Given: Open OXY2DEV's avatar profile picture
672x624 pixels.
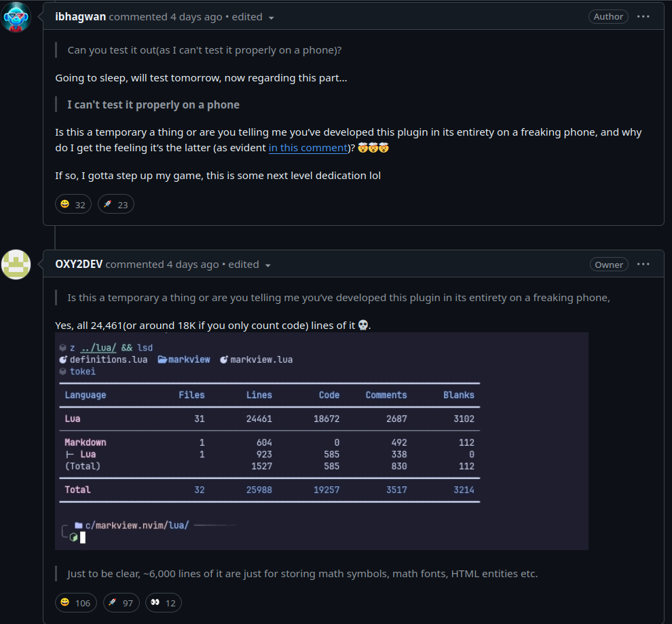Looking at the screenshot, I should 16,265.
